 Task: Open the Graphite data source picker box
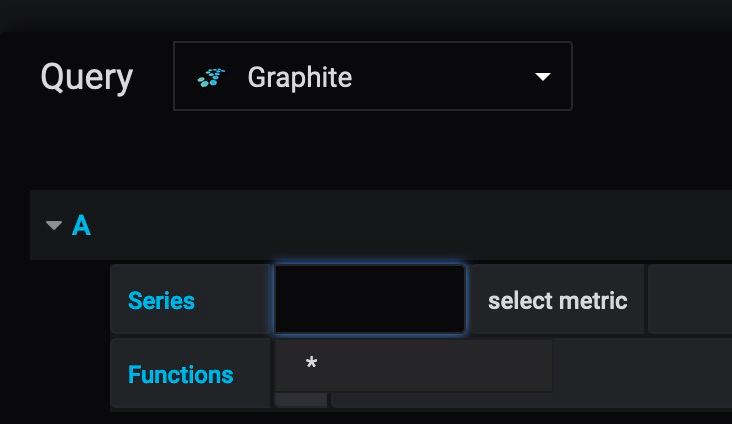click(373, 76)
